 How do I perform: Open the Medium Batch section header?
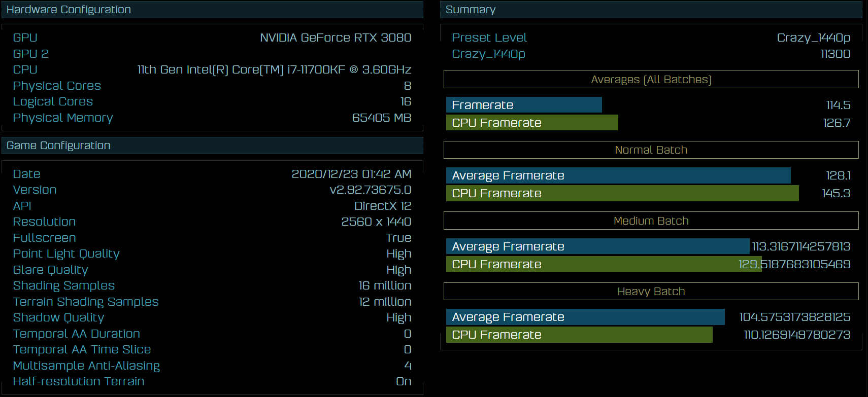tap(651, 221)
